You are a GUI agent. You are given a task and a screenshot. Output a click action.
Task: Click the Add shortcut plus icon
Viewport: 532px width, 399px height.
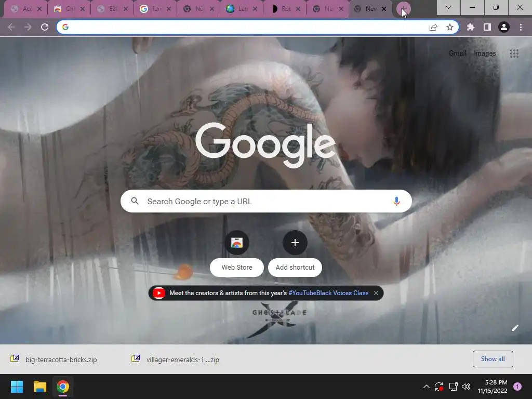(x=295, y=243)
